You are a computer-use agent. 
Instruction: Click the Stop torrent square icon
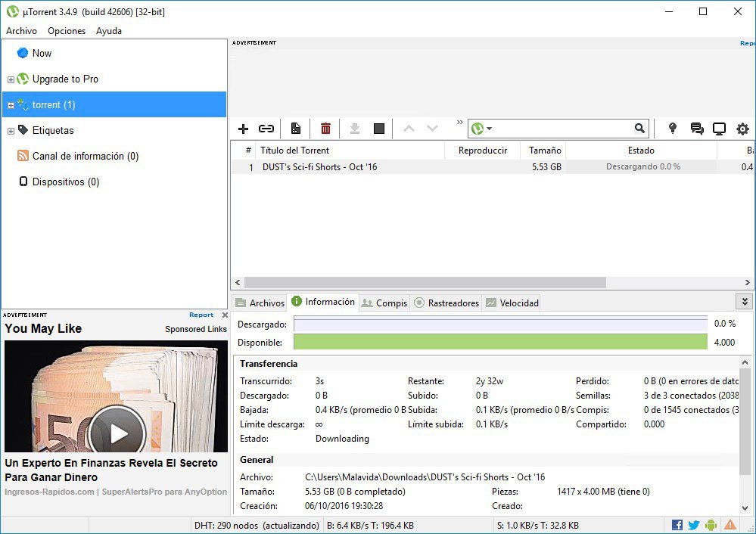pyautogui.click(x=379, y=129)
